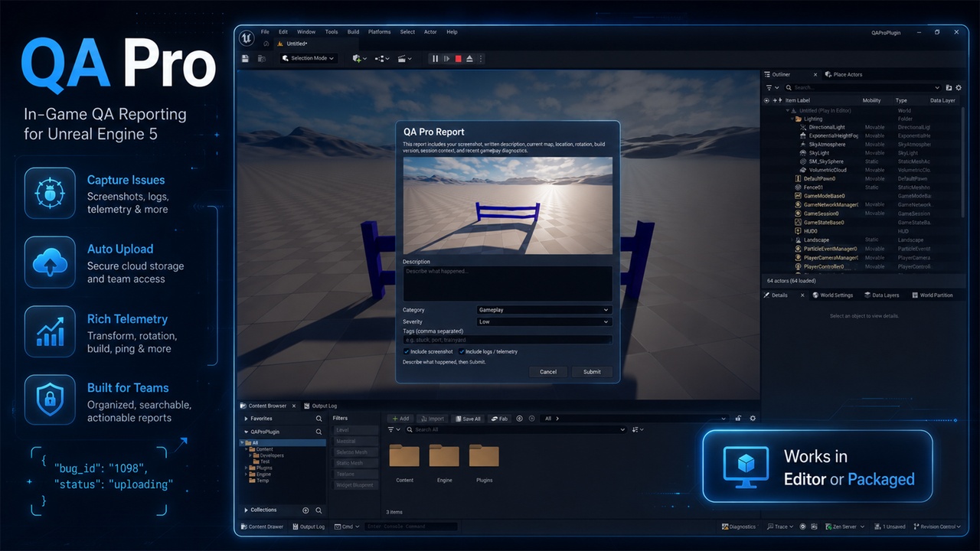Open the Blueprints toolbar dropdown
The image size is (980, 551).
point(381,58)
